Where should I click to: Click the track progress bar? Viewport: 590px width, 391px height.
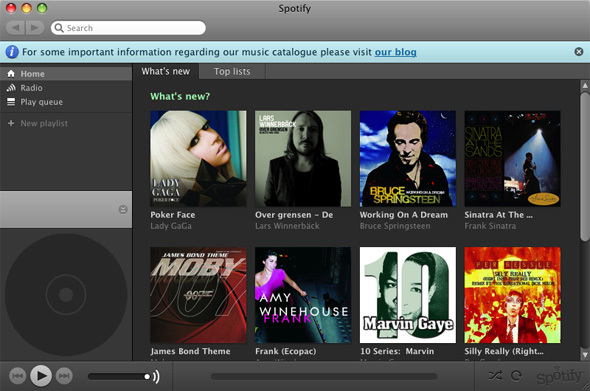(x=324, y=376)
